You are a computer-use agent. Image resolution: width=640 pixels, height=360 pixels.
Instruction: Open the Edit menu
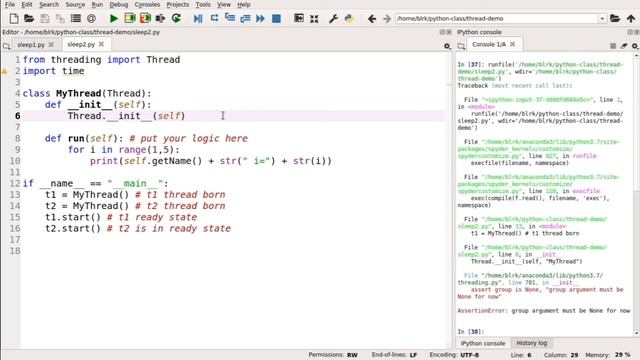point(27,4)
